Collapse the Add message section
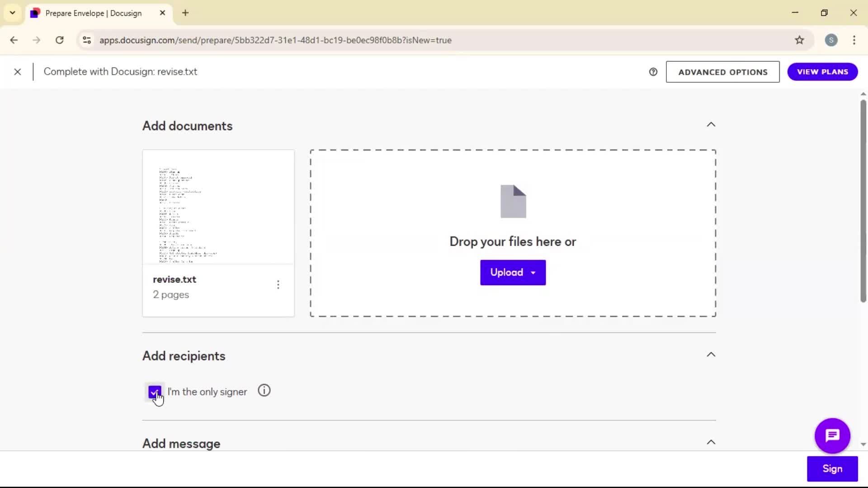Screen dimensions: 868x488 click(711, 442)
